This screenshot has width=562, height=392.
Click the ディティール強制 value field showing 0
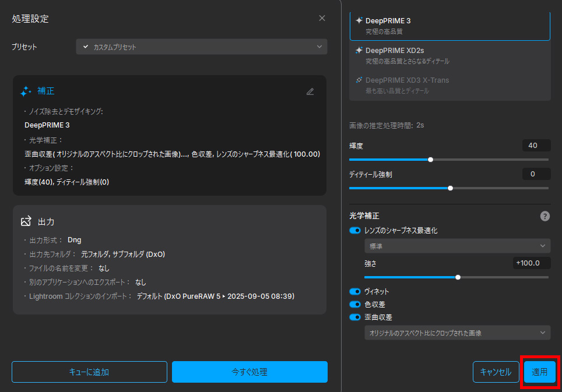[x=536, y=174]
